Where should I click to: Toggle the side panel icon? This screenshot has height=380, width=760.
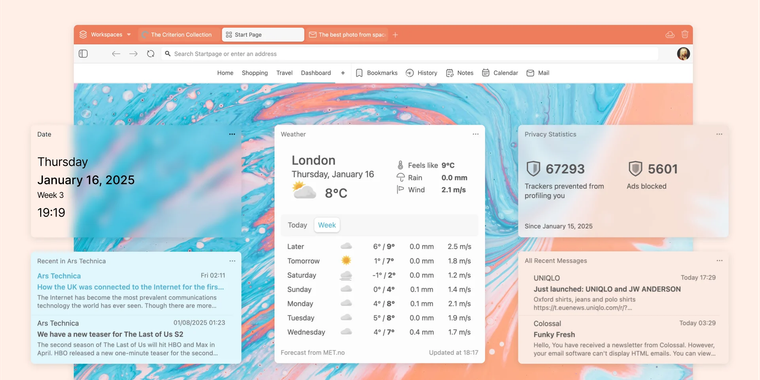click(x=83, y=54)
